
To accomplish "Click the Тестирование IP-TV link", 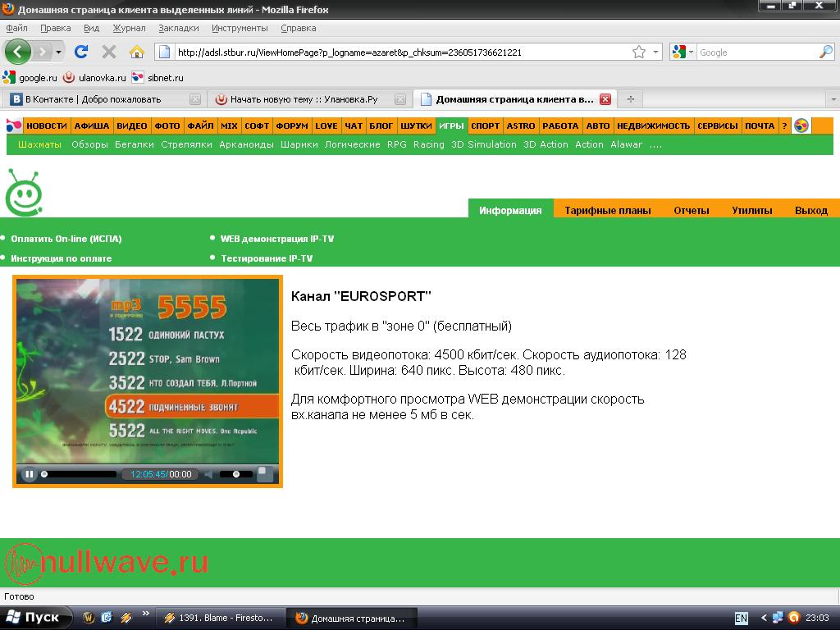I will 266,258.
